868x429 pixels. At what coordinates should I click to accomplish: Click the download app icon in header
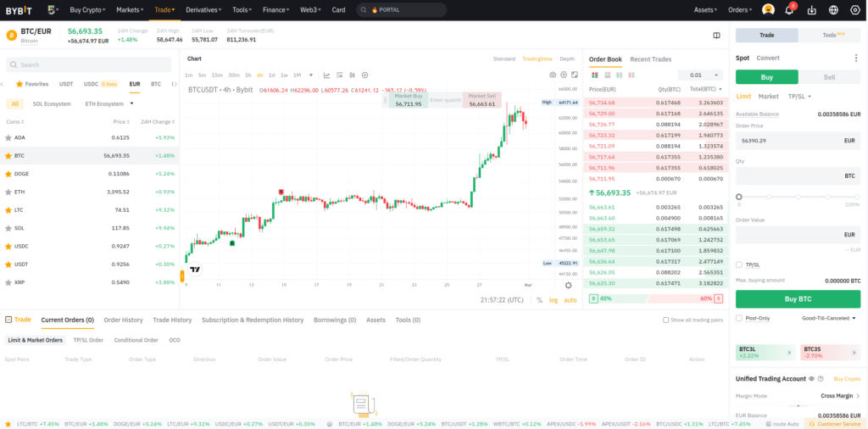tap(811, 10)
